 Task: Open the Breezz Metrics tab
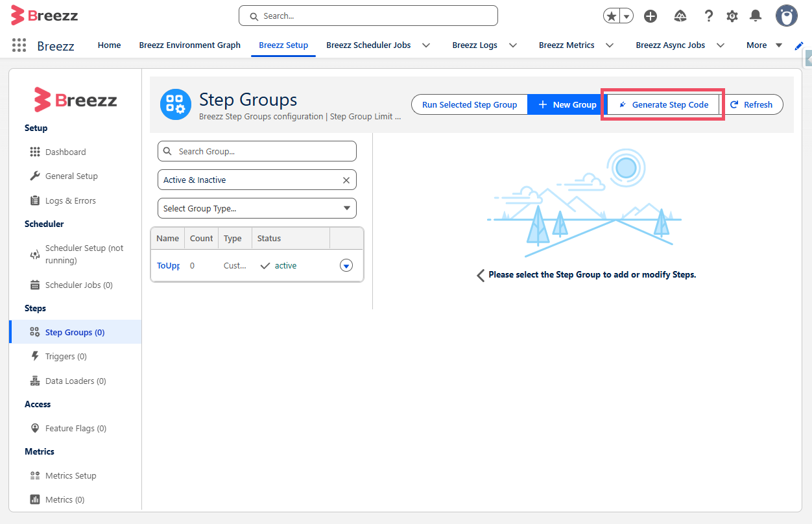tap(567, 45)
